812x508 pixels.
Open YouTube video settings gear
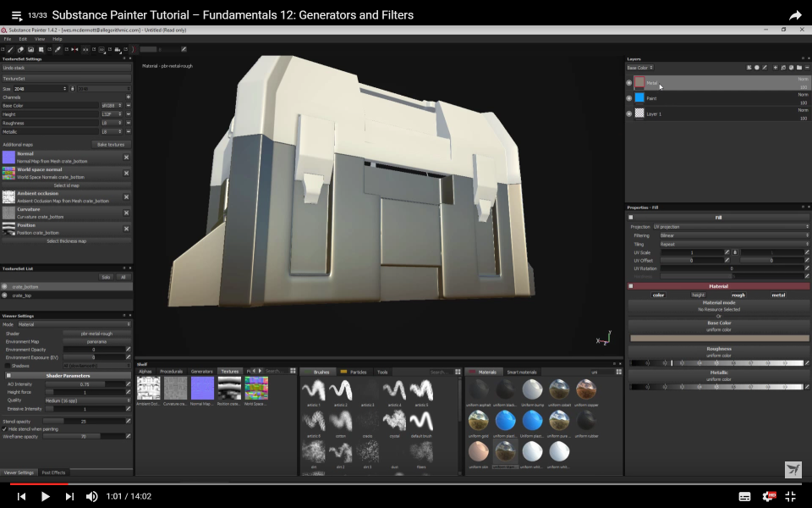pos(769,496)
